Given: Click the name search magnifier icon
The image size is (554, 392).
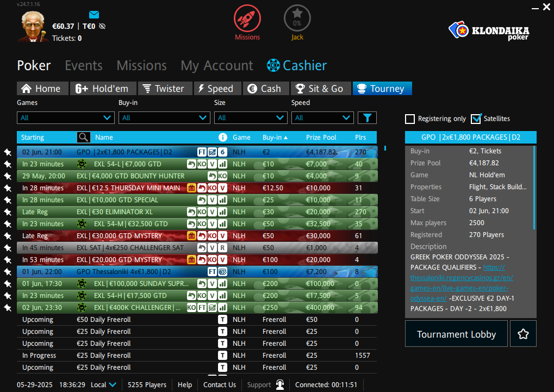Looking at the screenshot, I should 83,137.
